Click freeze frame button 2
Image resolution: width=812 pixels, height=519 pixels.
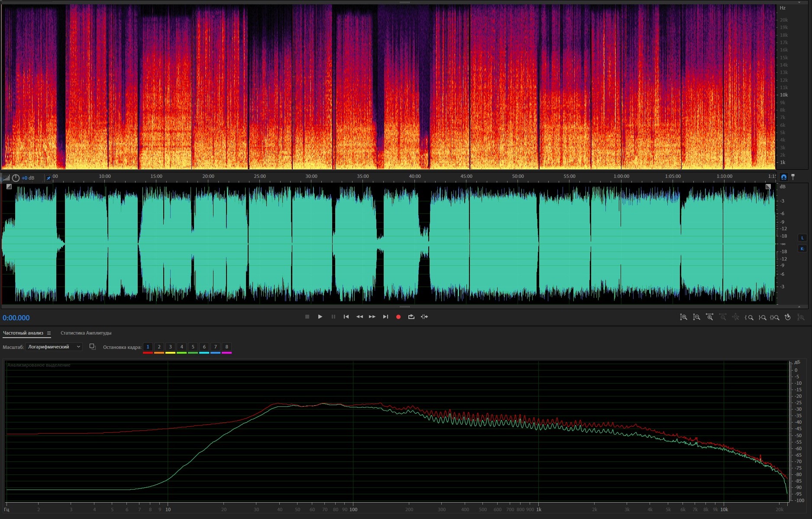(x=159, y=347)
